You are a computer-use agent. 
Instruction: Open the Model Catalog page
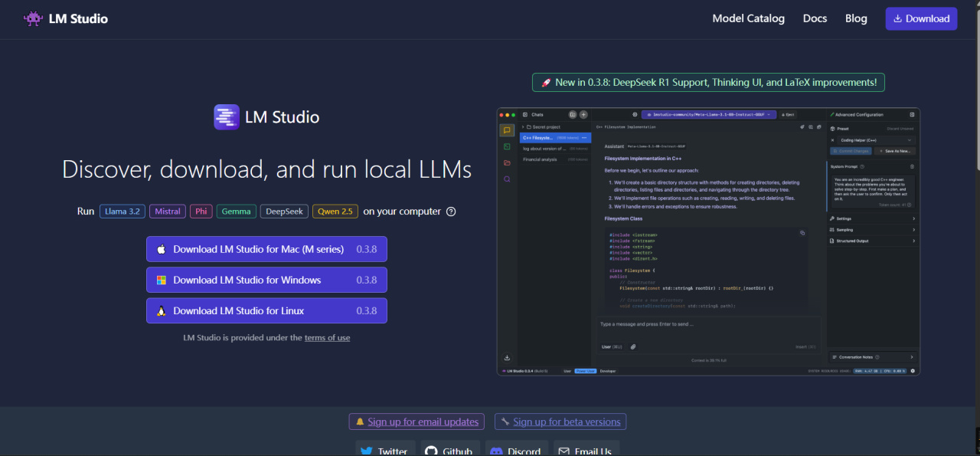[x=748, y=18]
